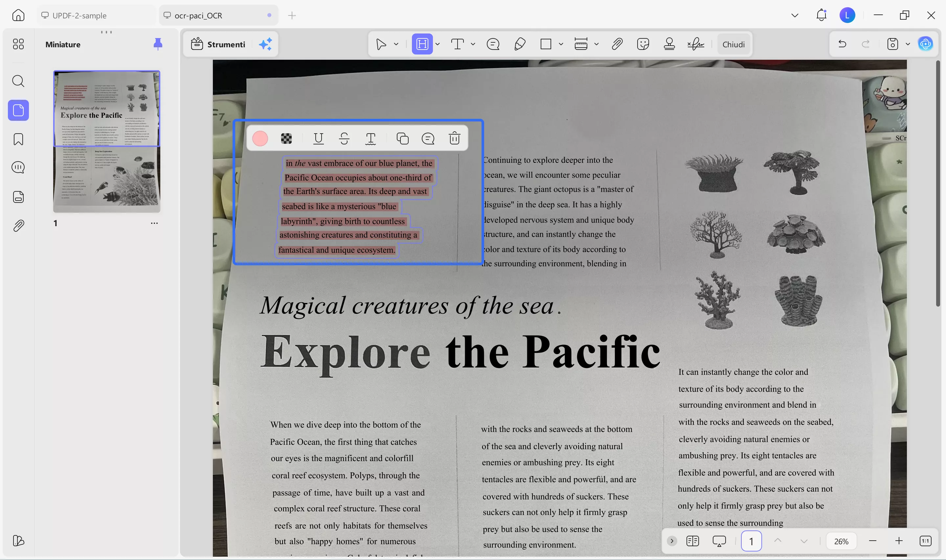The width and height of the screenshot is (946, 560).
Task: Apply strikethrough to the selected text
Action: [344, 138]
